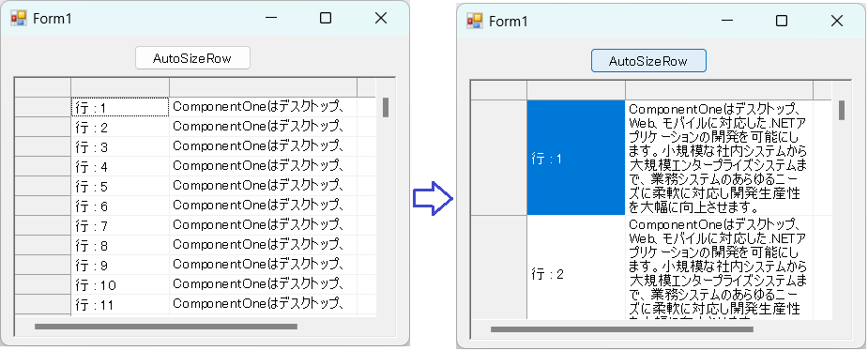The height and width of the screenshot is (351, 868).
Task: Select the cell 行 : 11 in the left grid
Action: pos(120,304)
